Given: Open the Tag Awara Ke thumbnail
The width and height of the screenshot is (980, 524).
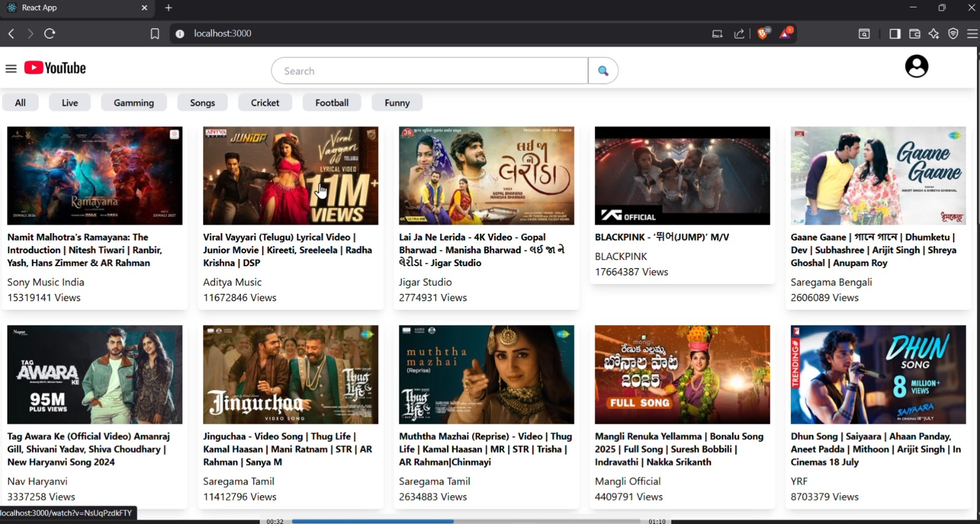Looking at the screenshot, I should click(95, 375).
